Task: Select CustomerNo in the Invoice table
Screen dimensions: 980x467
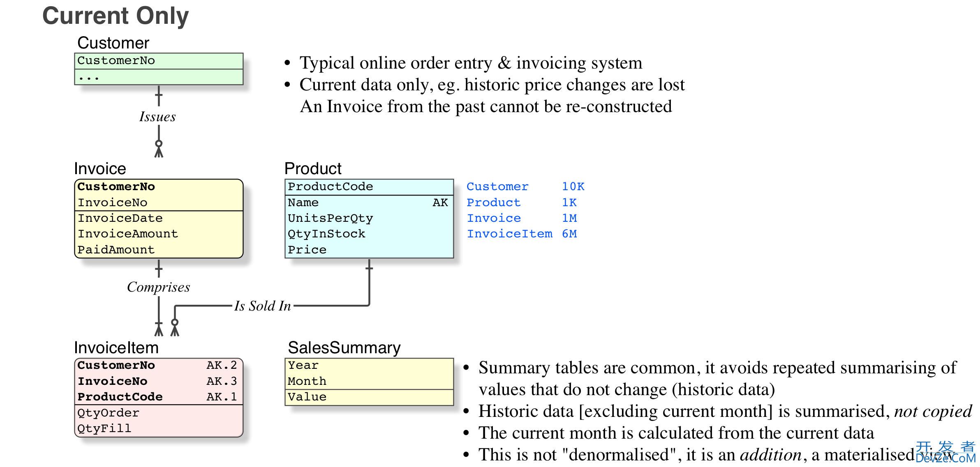Action: 116,187
